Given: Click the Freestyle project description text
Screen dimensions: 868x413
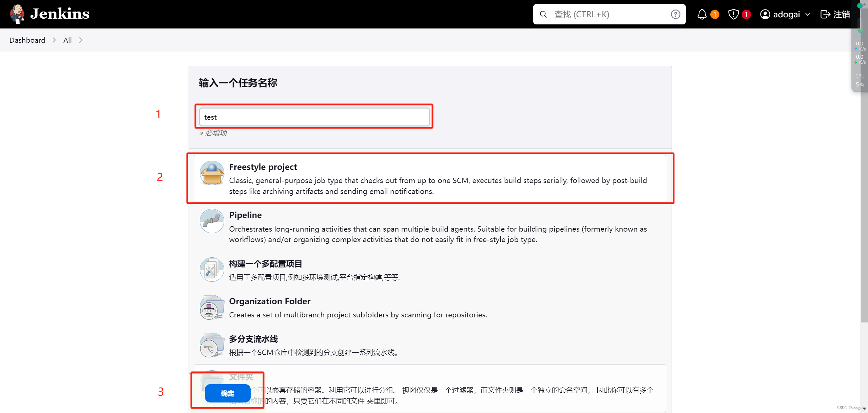Looking at the screenshot, I should point(438,186).
